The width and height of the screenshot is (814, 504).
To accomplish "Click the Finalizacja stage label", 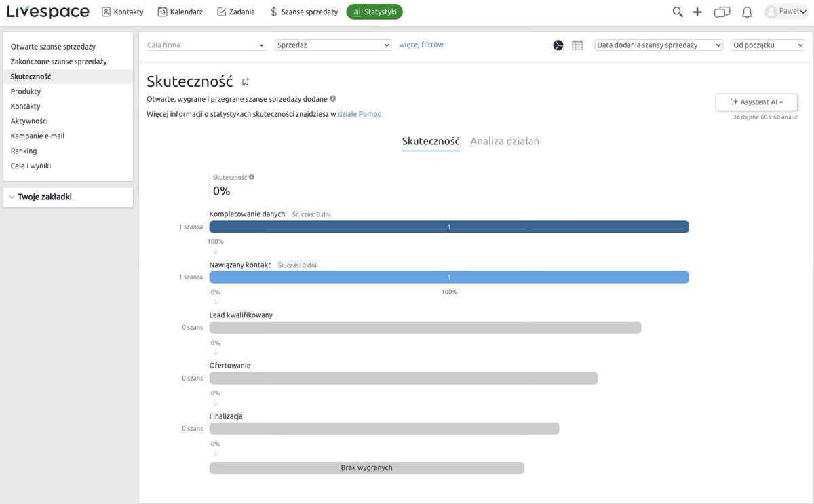I will 226,416.
